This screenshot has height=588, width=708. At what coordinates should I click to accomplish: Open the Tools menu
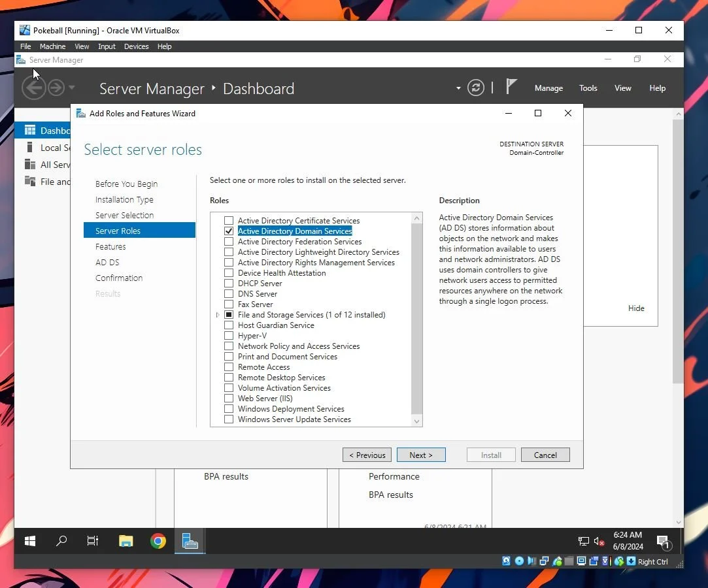pyautogui.click(x=588, y=88)
